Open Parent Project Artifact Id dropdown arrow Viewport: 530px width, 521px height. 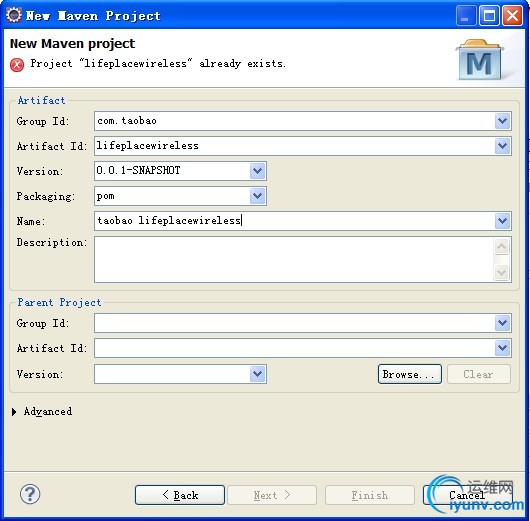point(503,348)
